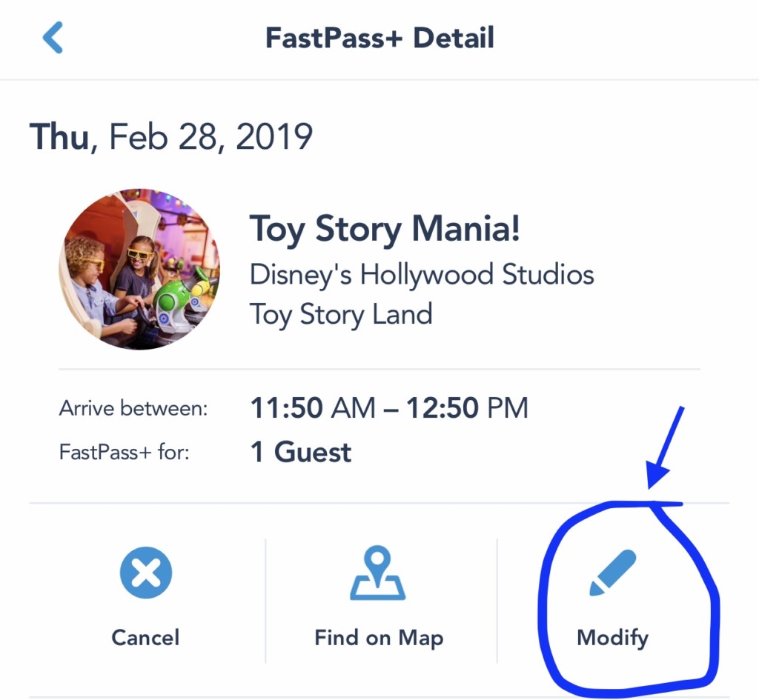Click the Cancel X circle icon

point(146,574)
